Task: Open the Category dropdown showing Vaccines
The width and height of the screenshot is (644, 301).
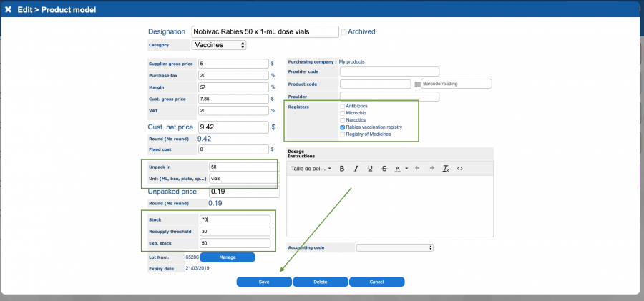Action: [219, 45]
